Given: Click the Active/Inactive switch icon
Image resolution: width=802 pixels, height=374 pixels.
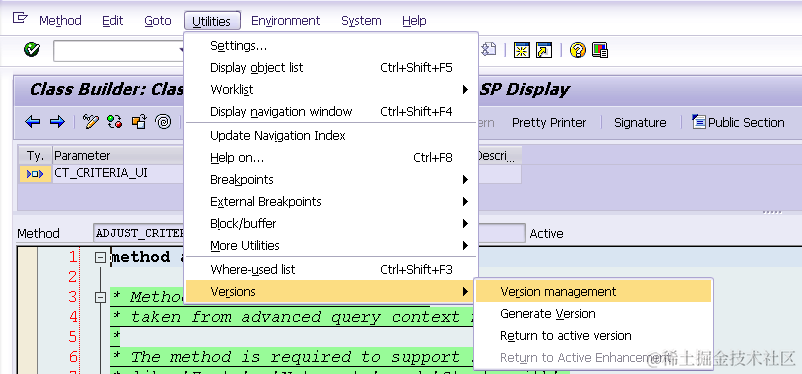Looking at the screenshot, I should 115,122.
